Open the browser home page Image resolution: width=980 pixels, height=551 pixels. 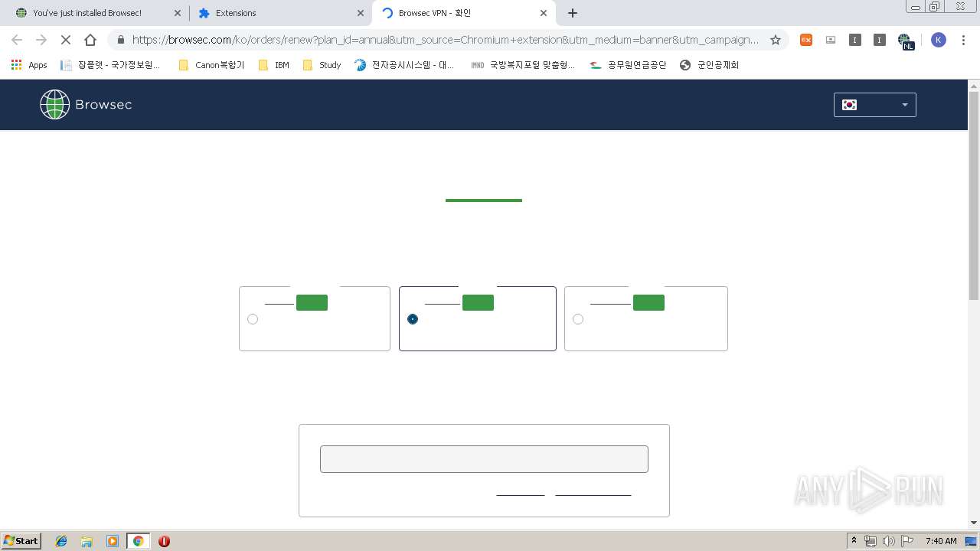click(x=90, y=40)
